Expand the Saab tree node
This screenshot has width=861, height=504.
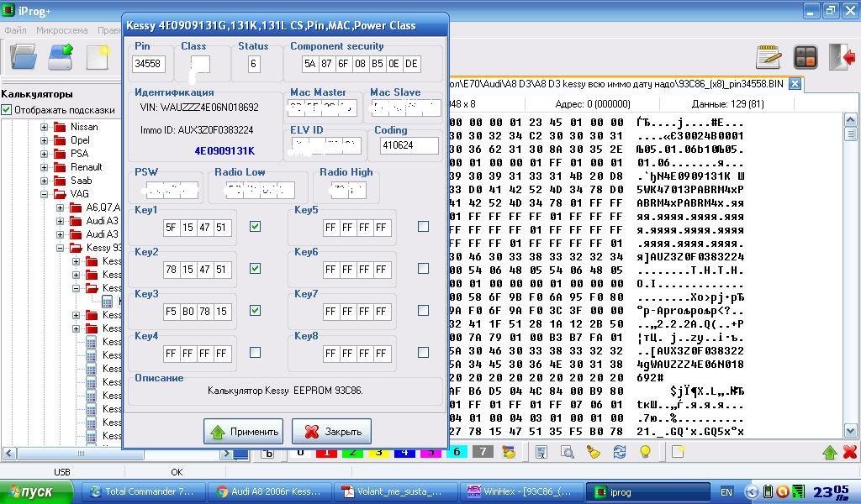click(44, 181)
